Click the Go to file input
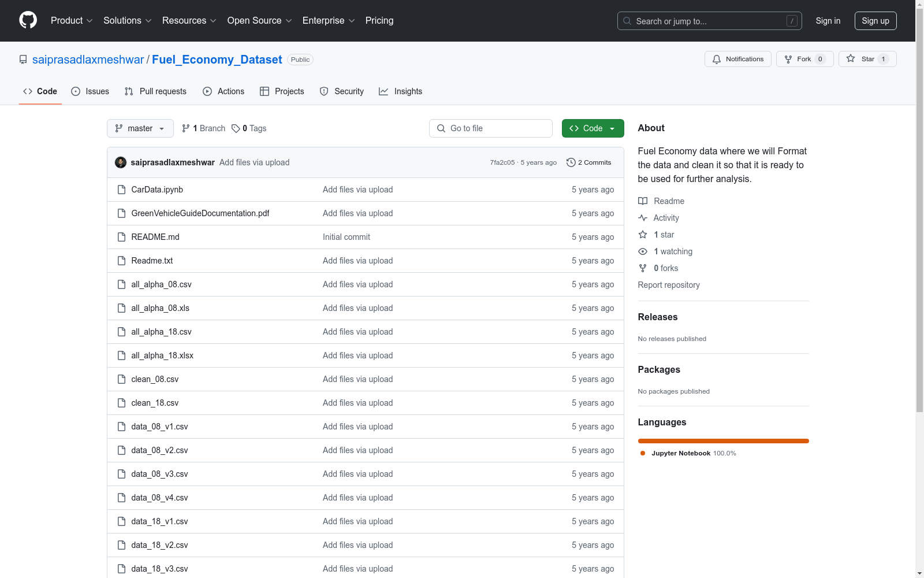The image size is (924, 578). pos(491,128)
